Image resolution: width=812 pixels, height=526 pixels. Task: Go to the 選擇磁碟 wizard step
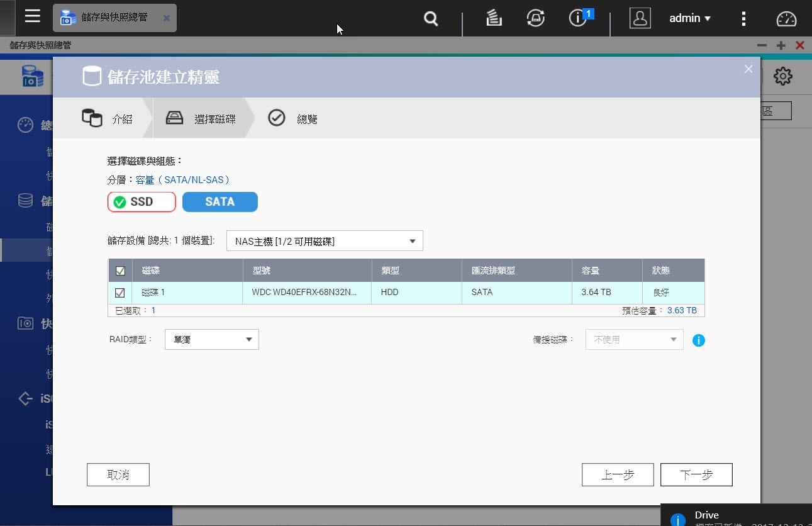tap(200, 118)
